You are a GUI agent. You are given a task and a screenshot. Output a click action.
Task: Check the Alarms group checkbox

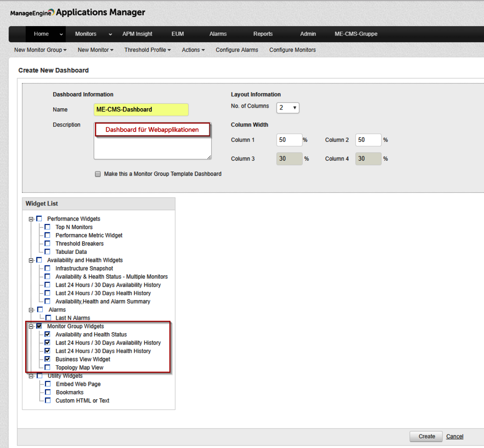pyautogui.click(x=40, y=310)
